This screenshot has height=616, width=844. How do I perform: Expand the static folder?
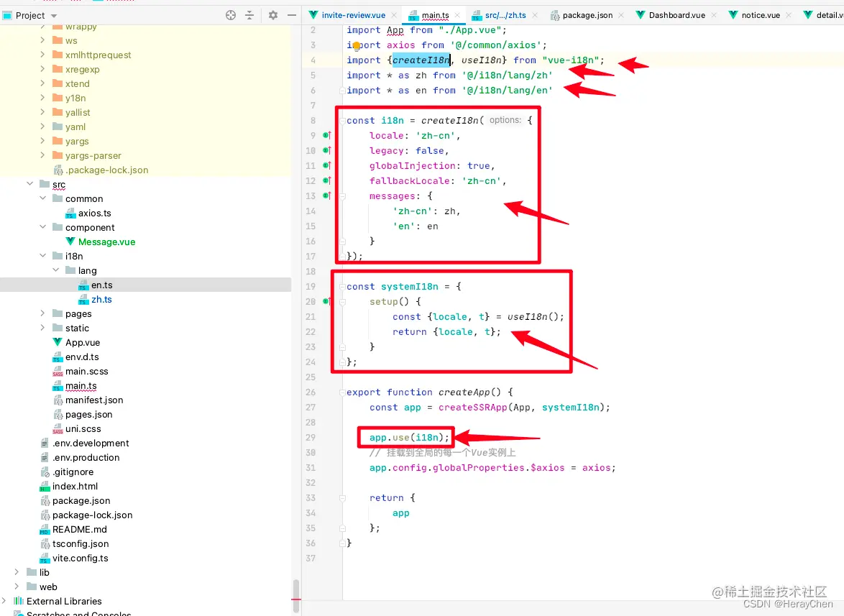(x=42, y=328)
